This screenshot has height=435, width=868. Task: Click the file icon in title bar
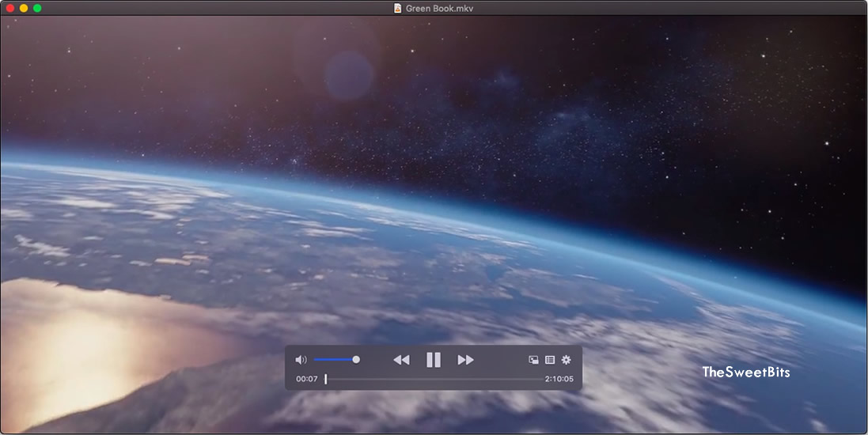click(397, 8)
